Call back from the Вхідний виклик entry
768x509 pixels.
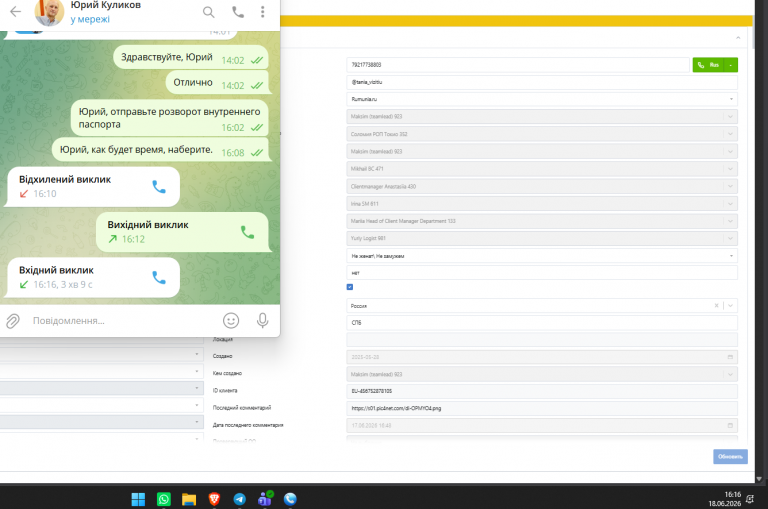pos(159,278)
